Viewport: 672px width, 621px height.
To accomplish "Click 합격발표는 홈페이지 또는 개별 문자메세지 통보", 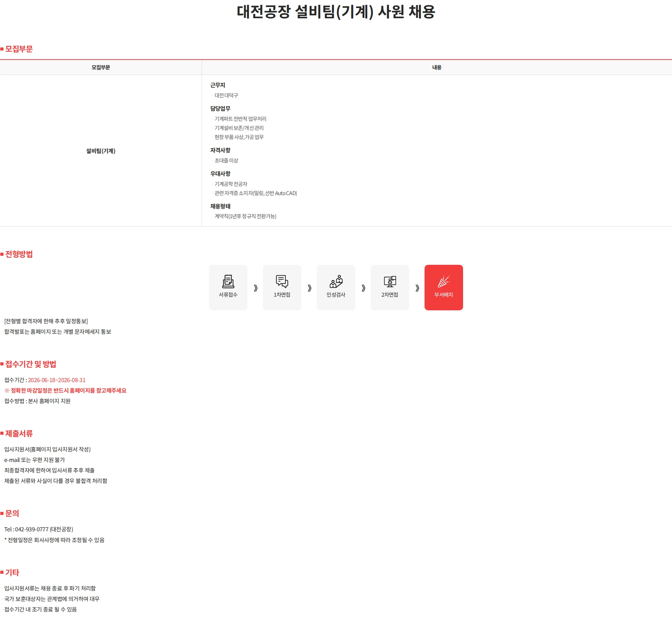I will [x=58, y=332].
